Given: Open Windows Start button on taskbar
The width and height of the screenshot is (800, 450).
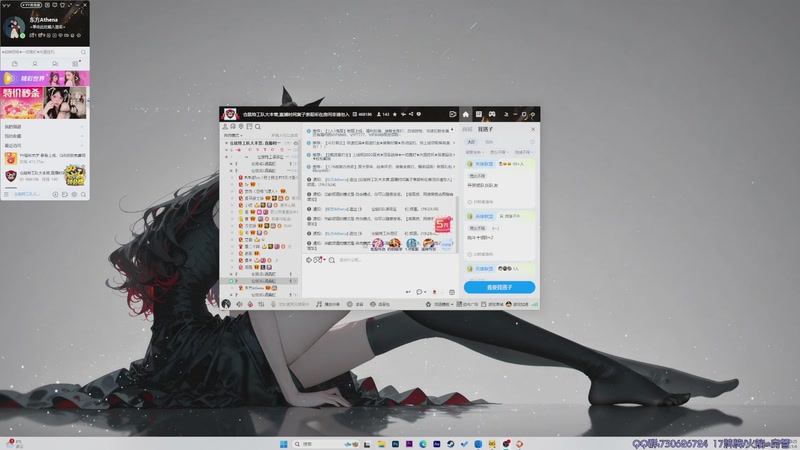Looking at the screenshot, I should click(x=283, y=444).
